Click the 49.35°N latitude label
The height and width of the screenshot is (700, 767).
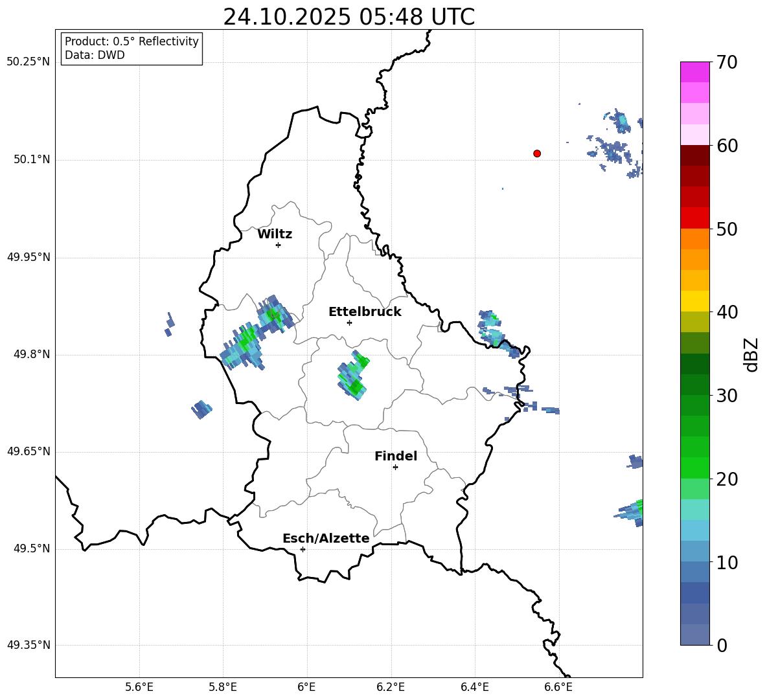coord(29,645)
